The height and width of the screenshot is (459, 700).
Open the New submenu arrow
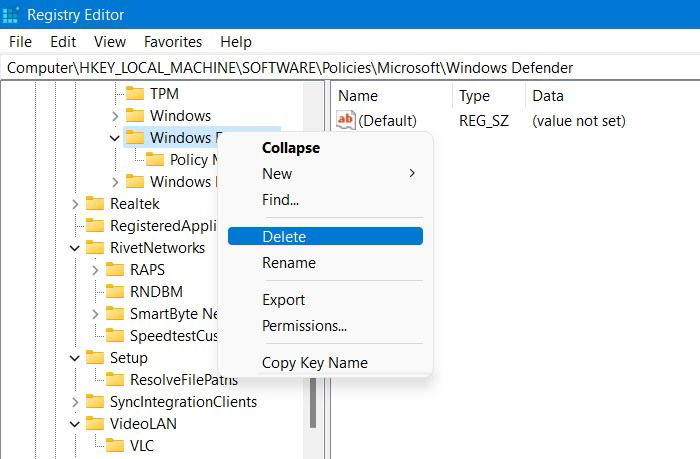(412, 173)
